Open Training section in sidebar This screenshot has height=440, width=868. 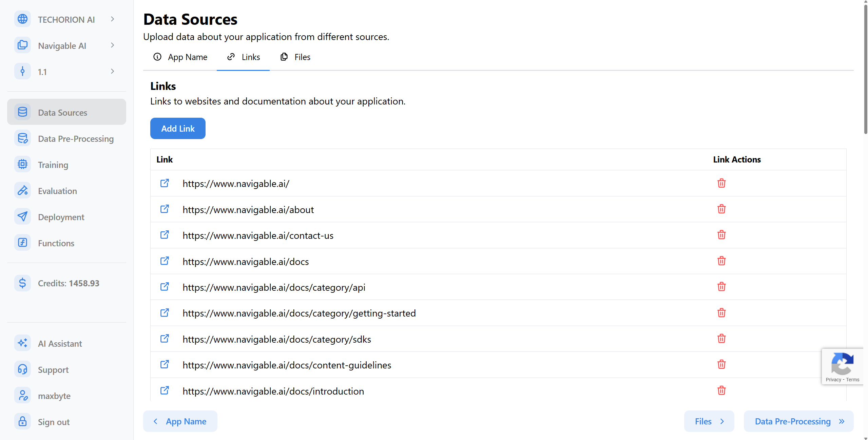pyautogui.click(x=53, y=165)
